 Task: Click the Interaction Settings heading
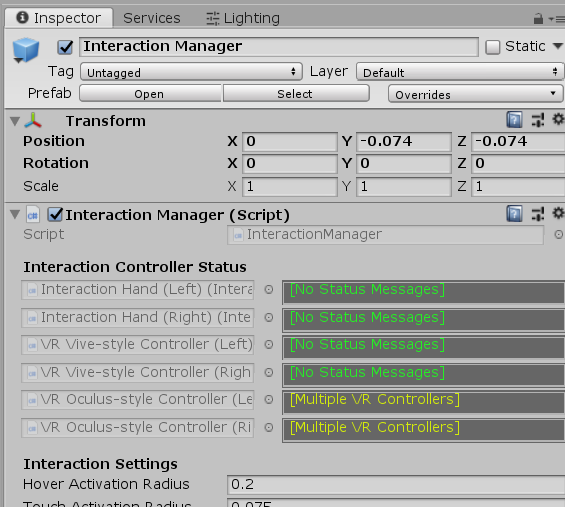[100, 464]
